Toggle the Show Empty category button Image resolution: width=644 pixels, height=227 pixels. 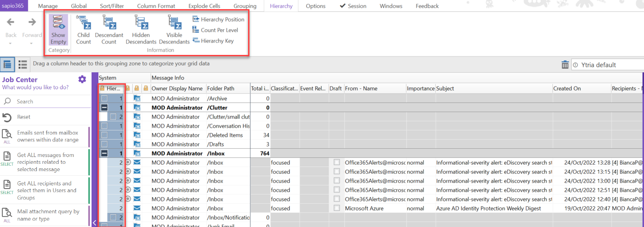(58, 30)
